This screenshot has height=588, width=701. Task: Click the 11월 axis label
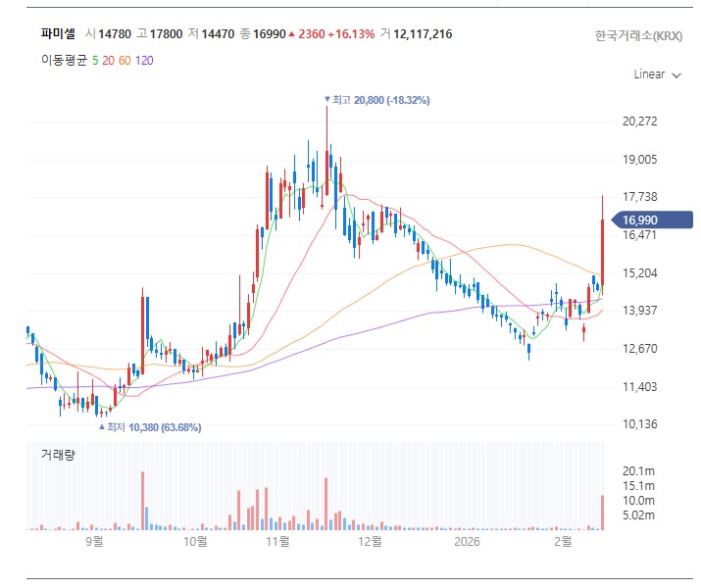click(x=277, y=541)
